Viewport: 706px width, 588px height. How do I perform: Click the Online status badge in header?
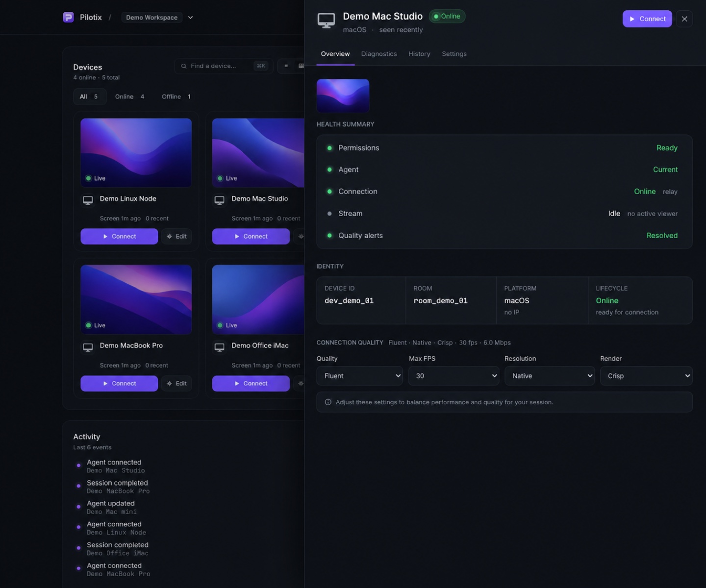tap(447, 16)
